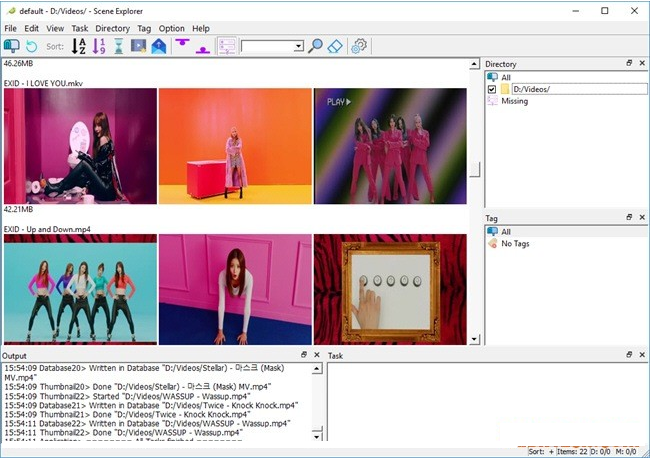This screenshot has width=652, height=460.
Task: Click the blue envelope upload icon
Action: [x=159, y=46]
